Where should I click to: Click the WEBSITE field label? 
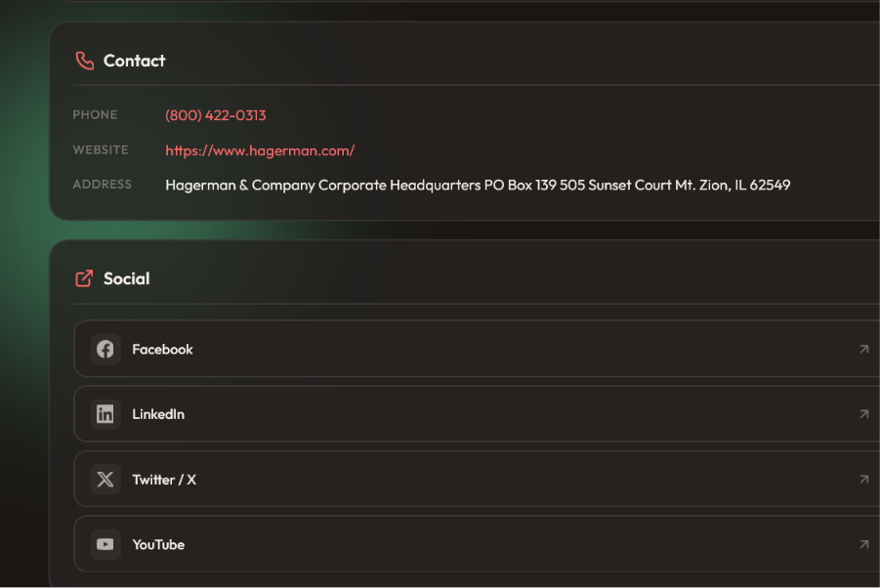pos(101,149)
